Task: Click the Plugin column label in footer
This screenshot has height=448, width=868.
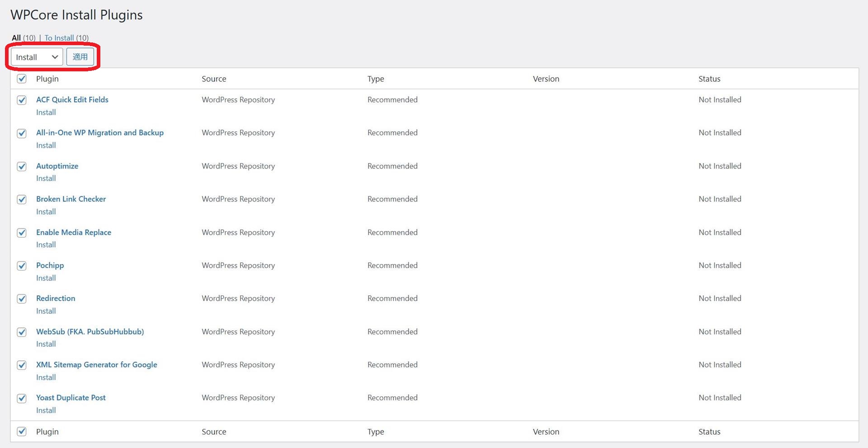Action: click(47, 432)
